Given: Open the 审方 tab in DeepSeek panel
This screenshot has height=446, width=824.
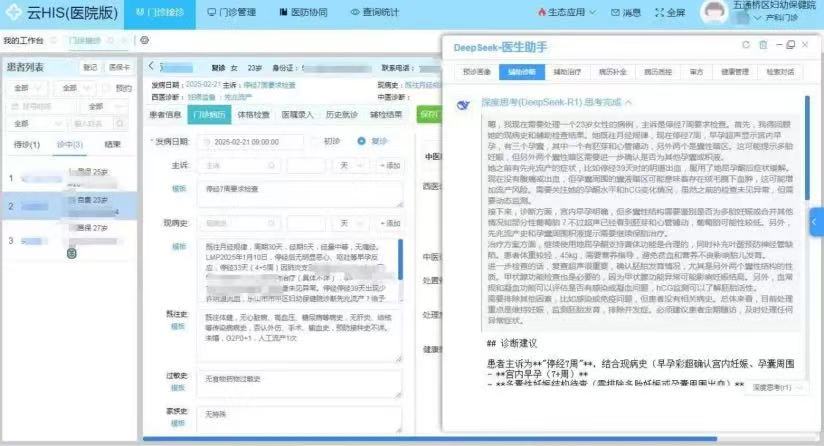Looking at the screenshot, I should tap(696, 71).
